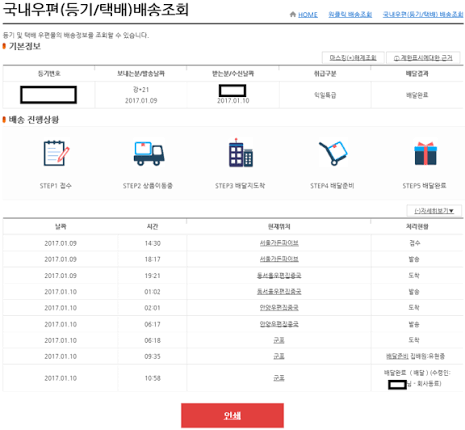Open 서울가든파이브 link in the 18:17 row

pos(279,259)
